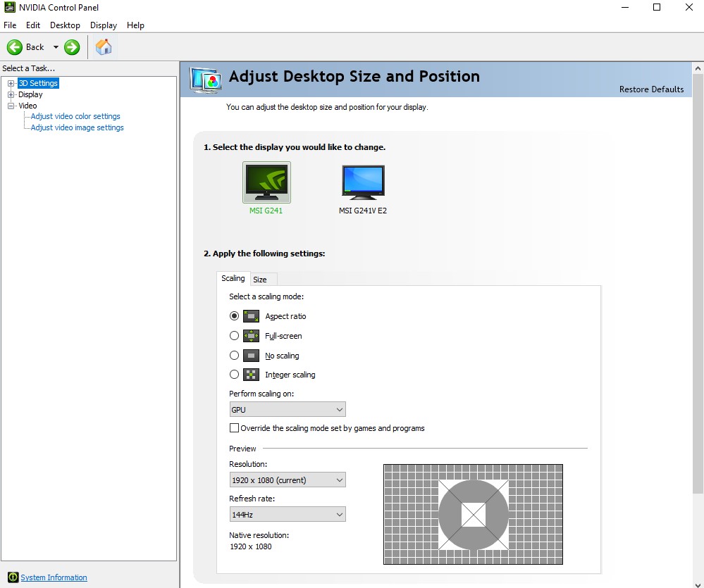The image size is (704, 588).
Task: Open Adjust video color settings
Action: click(75, 116)
